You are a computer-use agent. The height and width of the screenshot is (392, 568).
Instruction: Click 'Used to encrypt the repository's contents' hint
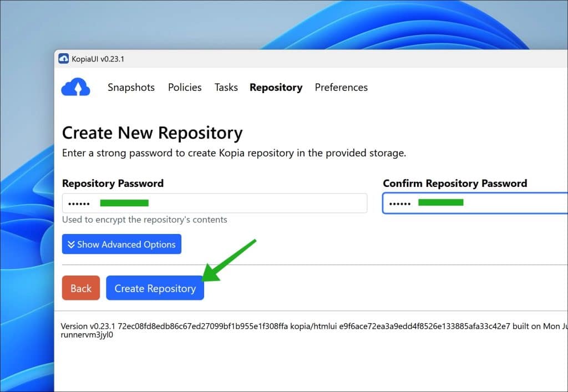pyautogui.click(x=145, y=220)
